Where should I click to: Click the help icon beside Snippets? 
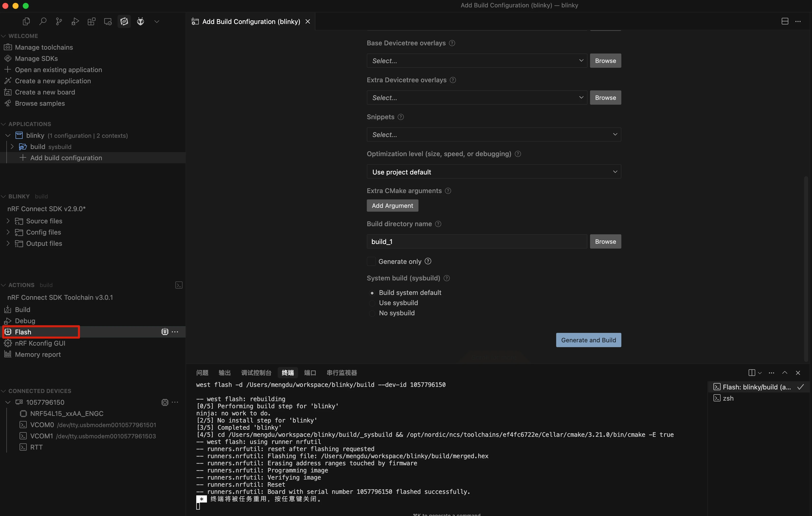coord(401,117)
